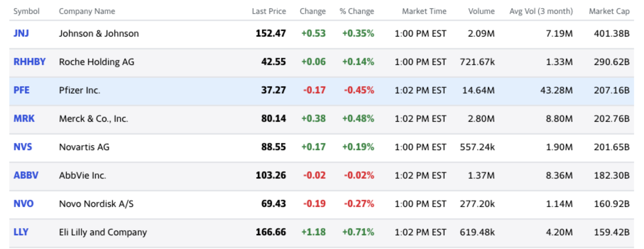Screen dimensions: 644x249
Task: Click Eli Lilly and Company name
Action: coord(103,232)
